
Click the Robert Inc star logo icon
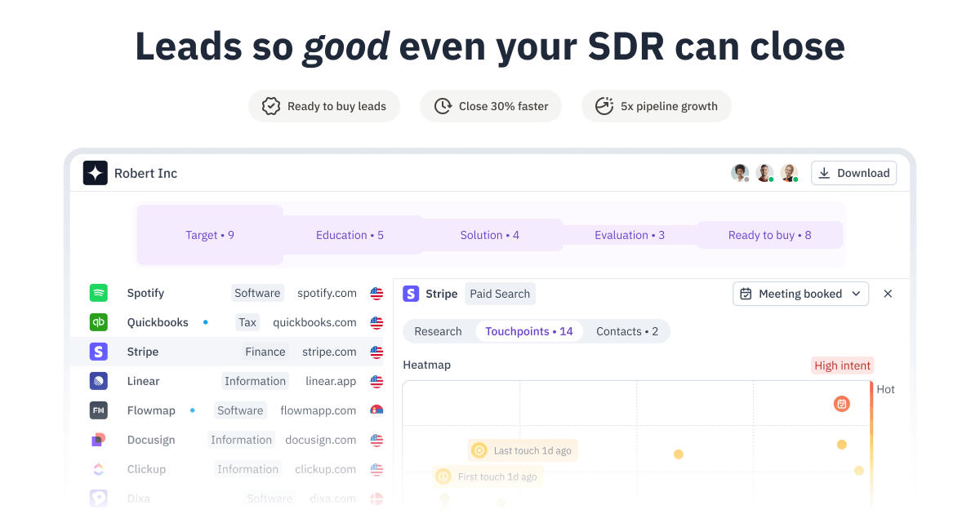click(95, 173)
